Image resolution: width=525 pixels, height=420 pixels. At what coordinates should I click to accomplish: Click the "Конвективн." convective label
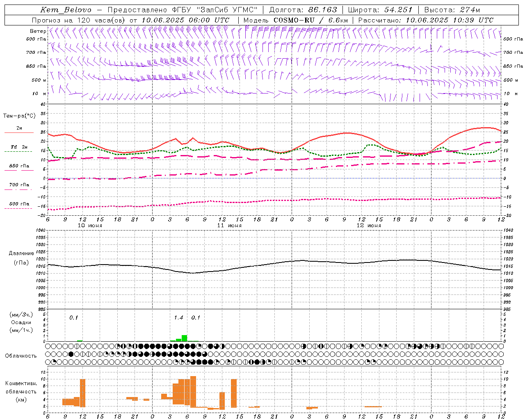pos(21,383)
